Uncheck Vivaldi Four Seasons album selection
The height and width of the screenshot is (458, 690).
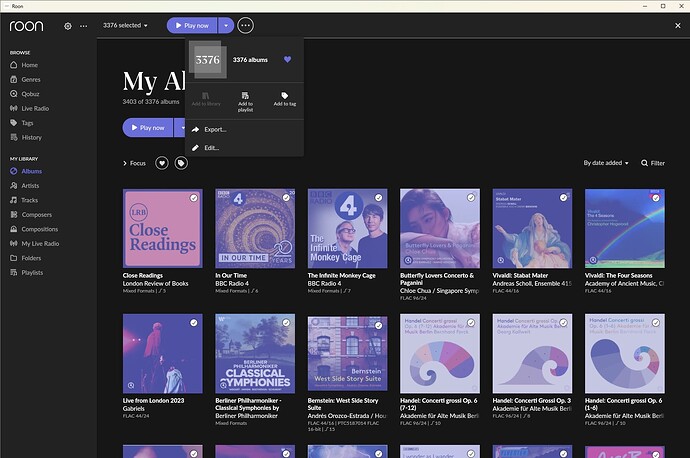tap(656, 198)
